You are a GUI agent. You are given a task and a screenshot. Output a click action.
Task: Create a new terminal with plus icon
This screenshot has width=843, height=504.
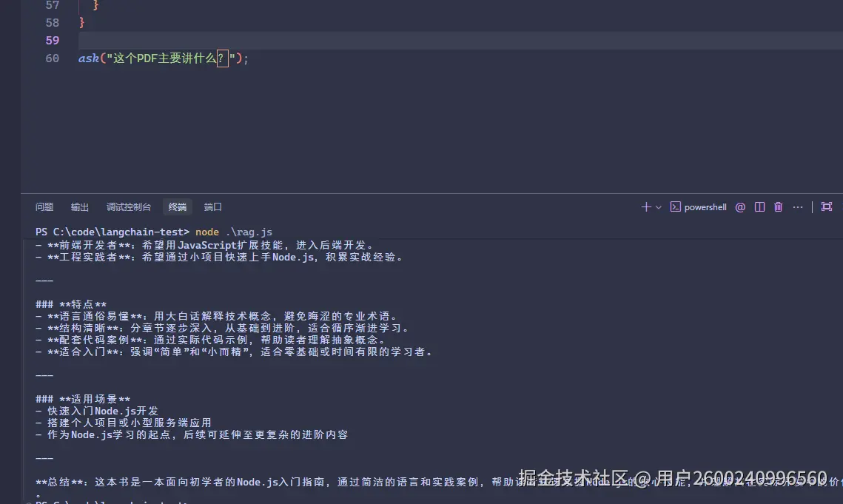(645, 207)
